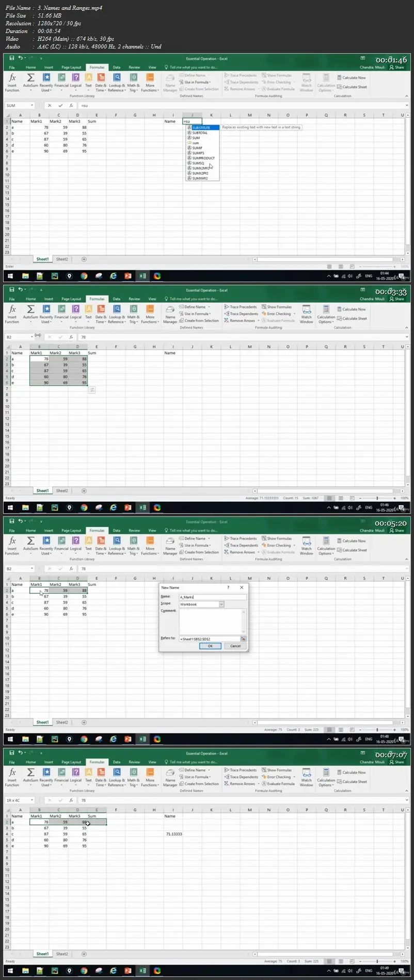
Task: Click the zoom slider in the 00:05:20 status bar
Action: coord(378,730)
